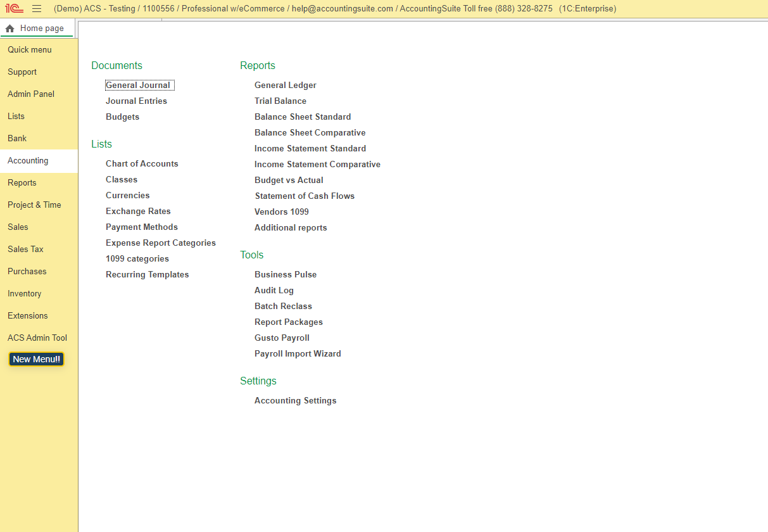768x532 pixels.
Task: Open Expense Report Categories list
Action: (161, 243)
